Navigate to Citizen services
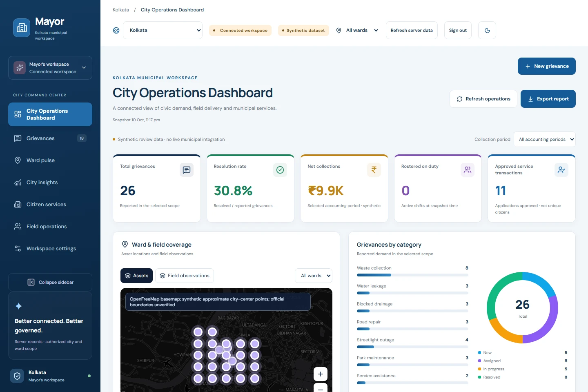The image size is (588, 392). click(50, 205)
